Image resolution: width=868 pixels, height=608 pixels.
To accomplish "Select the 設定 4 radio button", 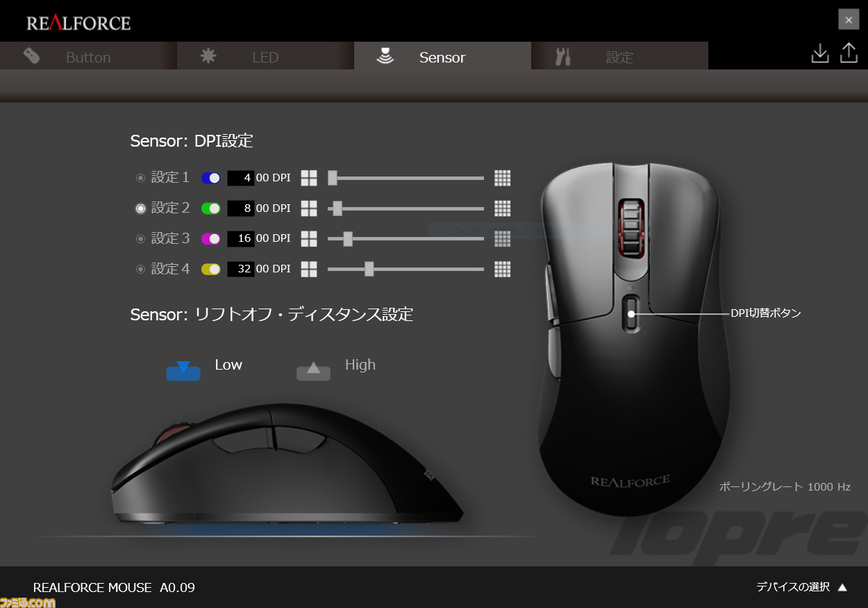I will [x=140, y=269].
